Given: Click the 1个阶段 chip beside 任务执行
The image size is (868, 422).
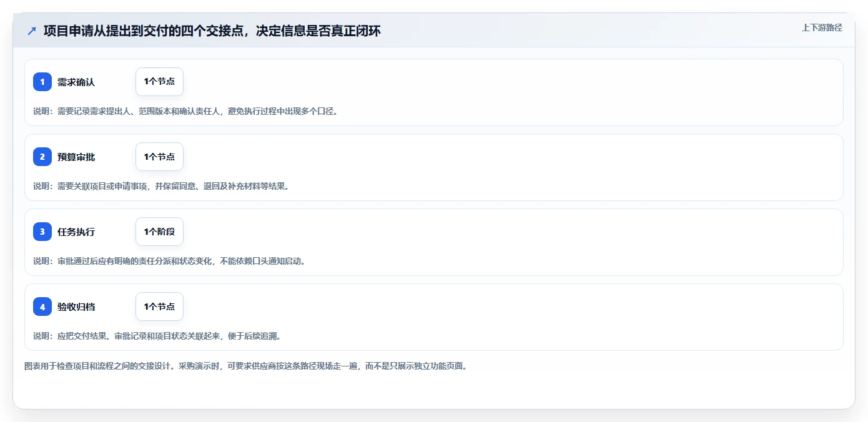Looking at the screenshot, I should 159,232.
